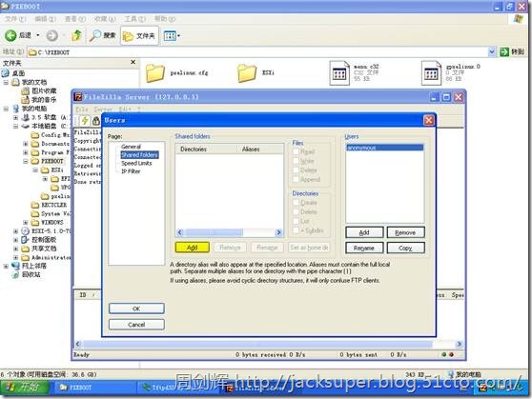Toggle the + Subdirs checkbox
Screen dimensions: 532x399
click(296, 230)
